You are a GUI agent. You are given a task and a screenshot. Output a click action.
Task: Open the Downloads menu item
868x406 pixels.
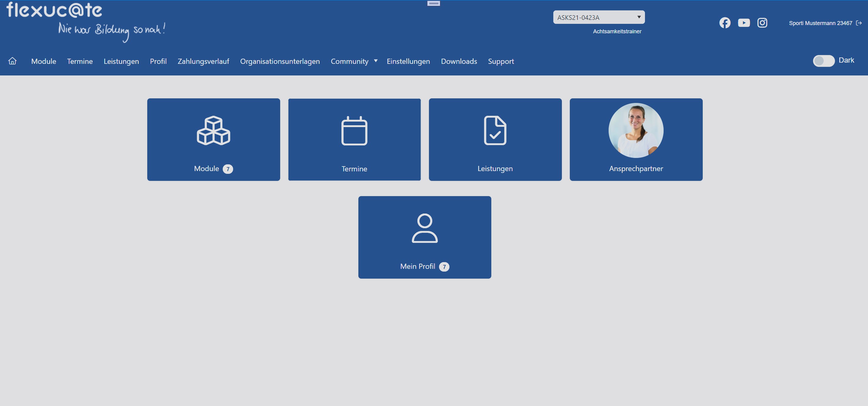459,61
